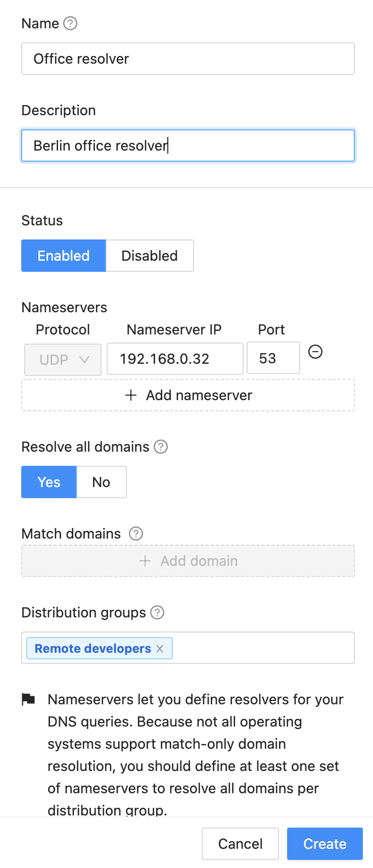Set status to Enabled
Viewport: 373px width, 868px height.
64,256
